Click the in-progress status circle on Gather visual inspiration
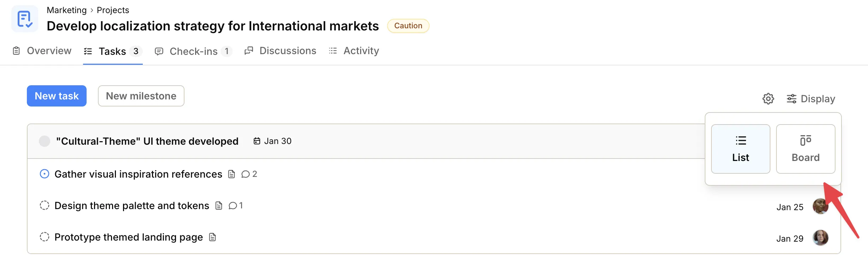Screen dimensions: 868x265 coord(44,174)
